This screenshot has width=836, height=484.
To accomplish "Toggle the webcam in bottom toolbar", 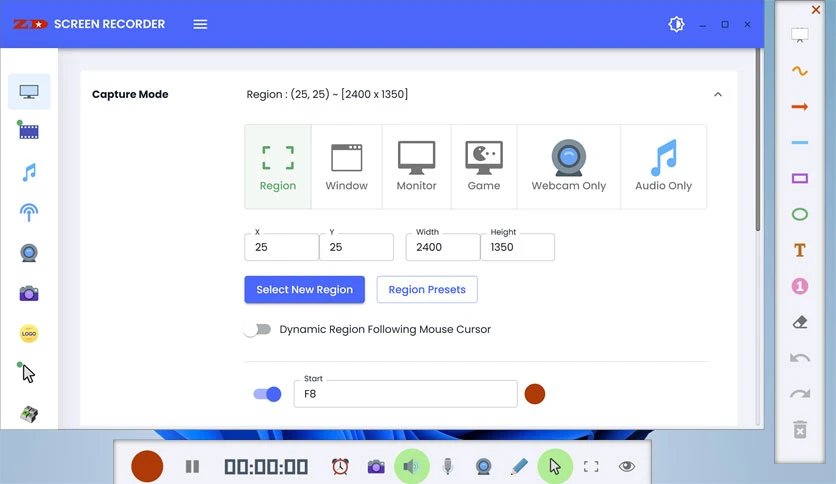I will 484,466.
